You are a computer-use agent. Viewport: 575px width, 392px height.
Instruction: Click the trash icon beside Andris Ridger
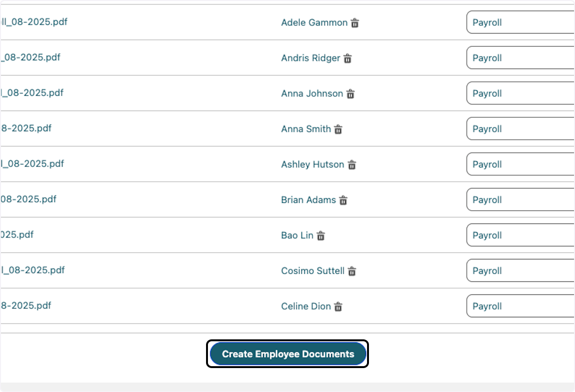pyautogui.click(x=347, y=58)
